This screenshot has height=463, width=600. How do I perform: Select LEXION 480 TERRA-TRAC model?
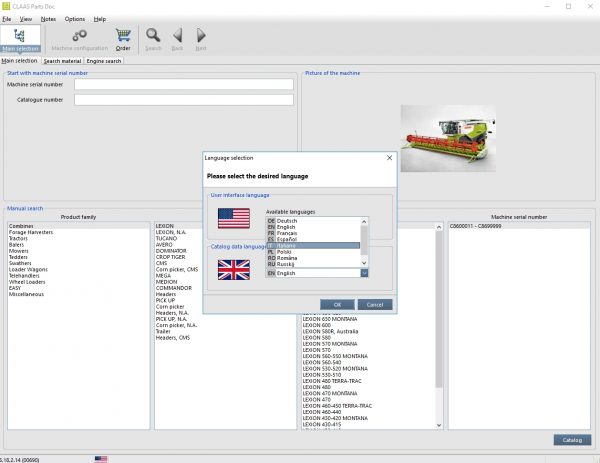332,381
